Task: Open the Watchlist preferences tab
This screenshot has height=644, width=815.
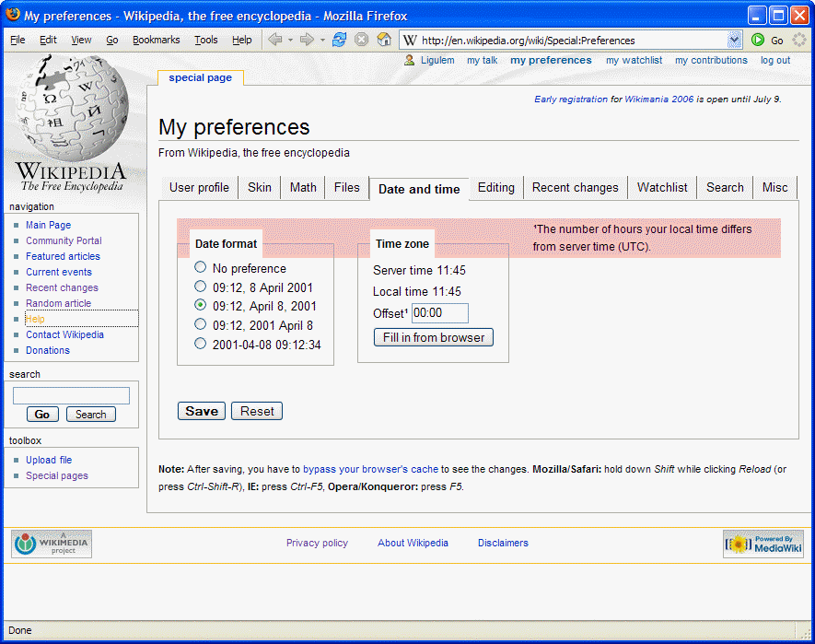Action: [662, 187]
